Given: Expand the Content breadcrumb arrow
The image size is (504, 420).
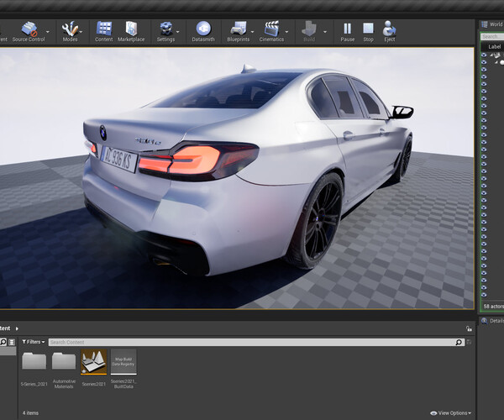Looking at the screenshot, I should pyautogui.click(x=17, y=328).
